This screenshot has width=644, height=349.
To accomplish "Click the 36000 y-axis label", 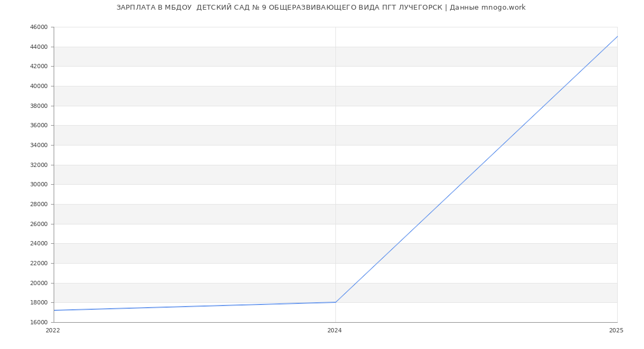I will pyautogui.click(x=39, y=125).
